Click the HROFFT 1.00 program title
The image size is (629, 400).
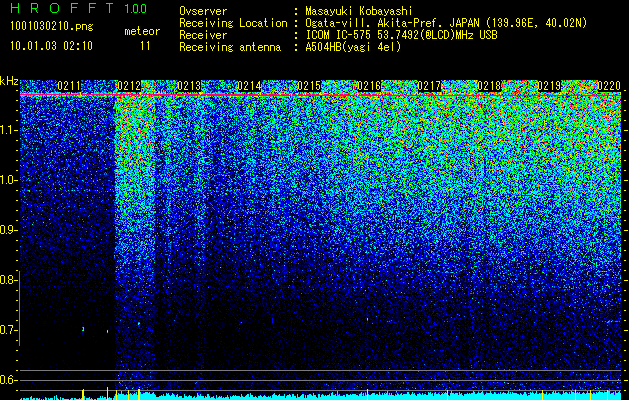click(79, 8)
